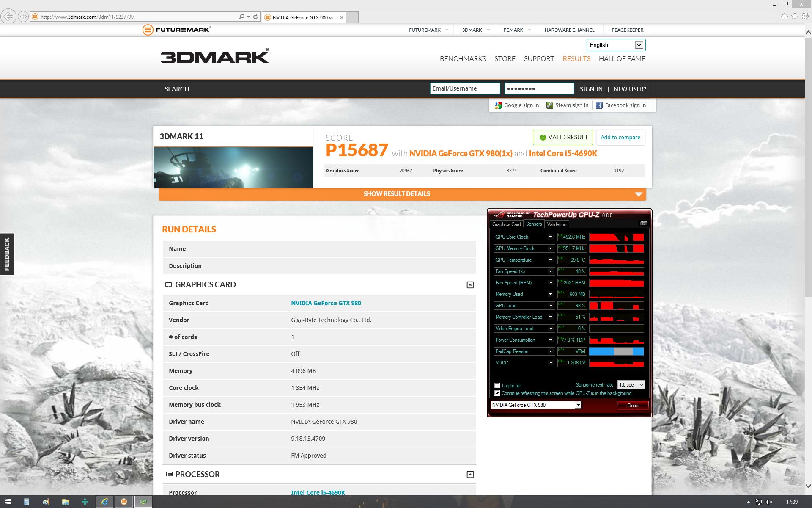The height and width of the screenshot is (508, 812).
Task: Click the new blank browser tab button
Action: 352,17
